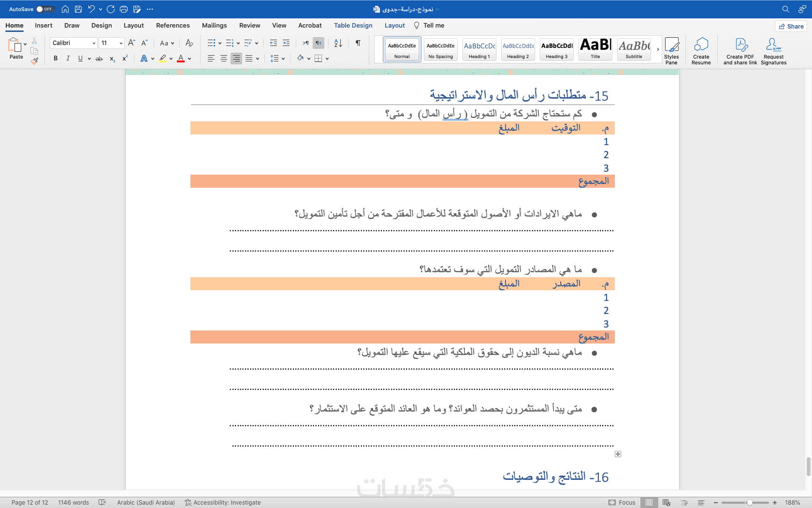Increase paragraph indent
Screen dimensions: 812x508
pos(286,43)
